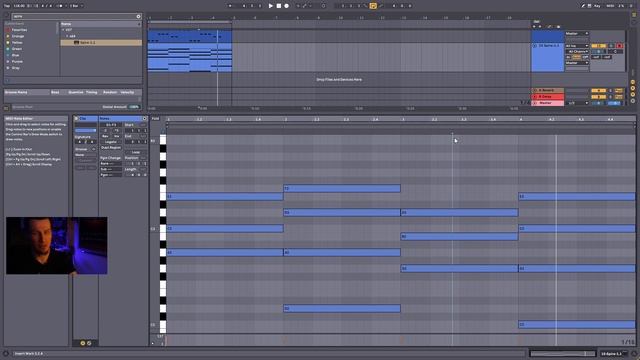This screenshot has height=360, width=640.
Task: Toggle the MIDI map mode switch
Action: 610,6
